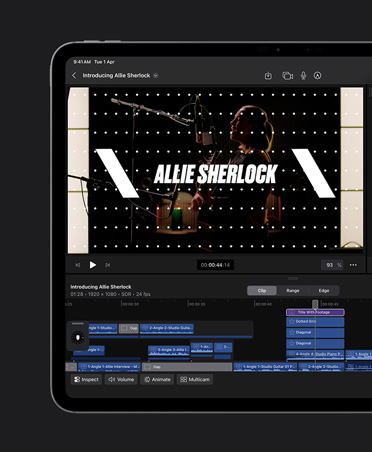
Task: Click the Introducing Allie Sherlock project title
Action: pyautogui.click(x=116, y=76)
